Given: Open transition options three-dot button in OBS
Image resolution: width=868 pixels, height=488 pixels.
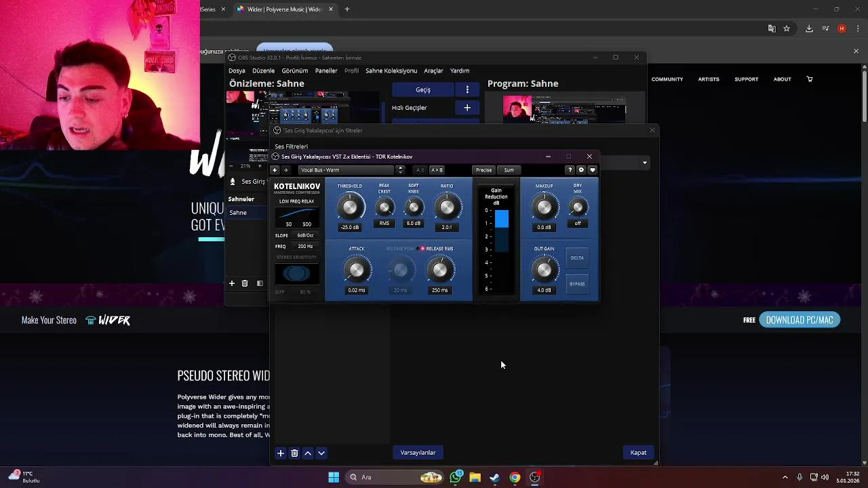Looking at the screenshot, I should pyautogui.click(x=467, y=89).
